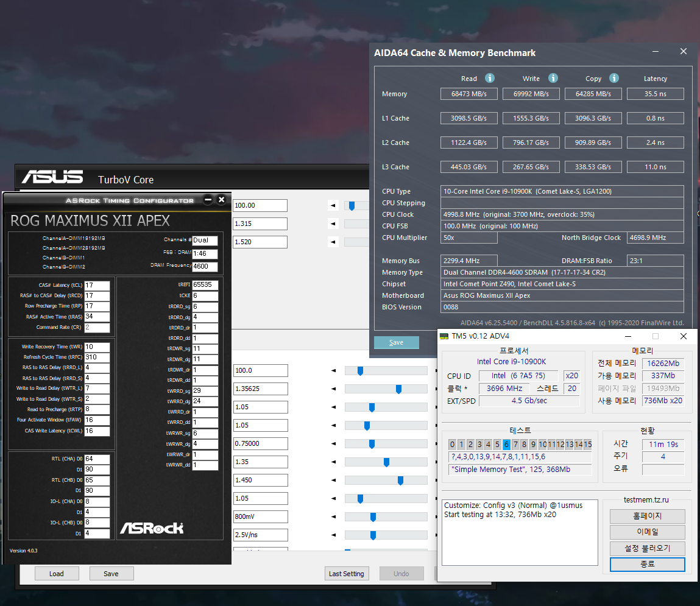Click the left arrow beside the 1.520 value
Viewport: 700px width, 606px height.
click(x=333, y=242)
